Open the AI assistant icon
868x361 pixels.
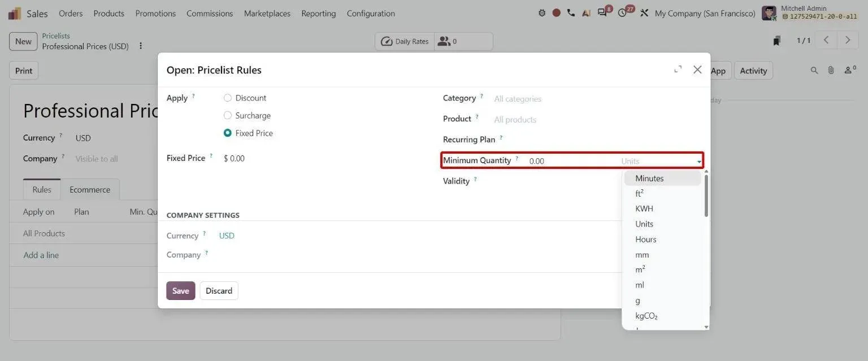[x=586, y=13]
